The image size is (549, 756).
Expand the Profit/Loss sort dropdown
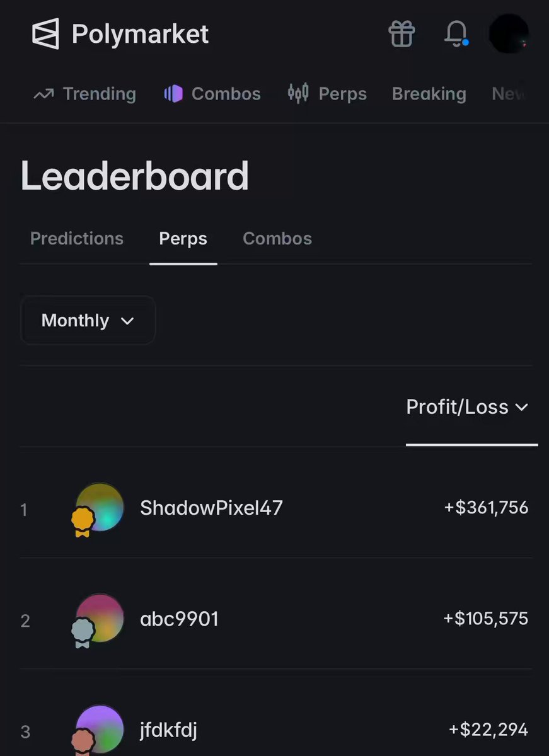coord(467,407)
